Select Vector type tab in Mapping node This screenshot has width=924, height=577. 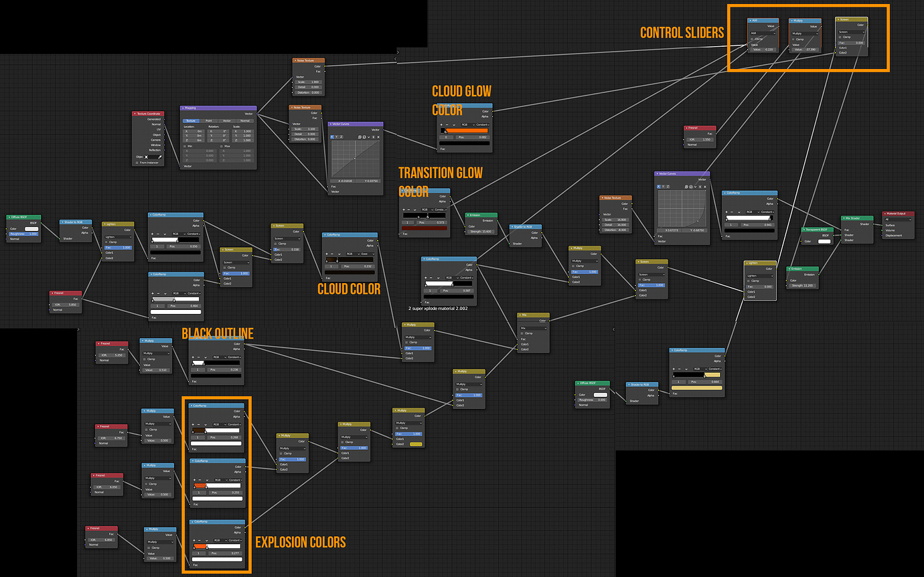tap(227, 121)
